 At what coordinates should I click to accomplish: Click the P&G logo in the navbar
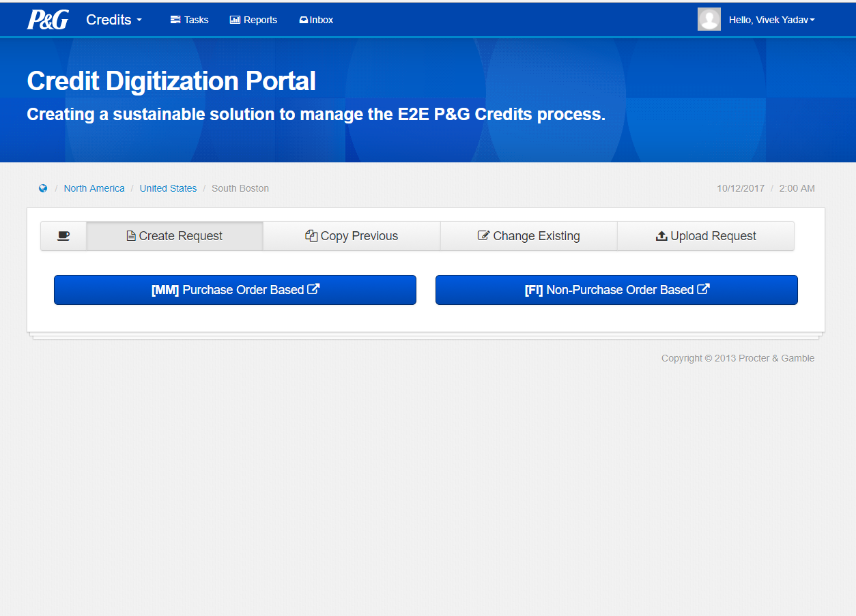pos(48,20)
